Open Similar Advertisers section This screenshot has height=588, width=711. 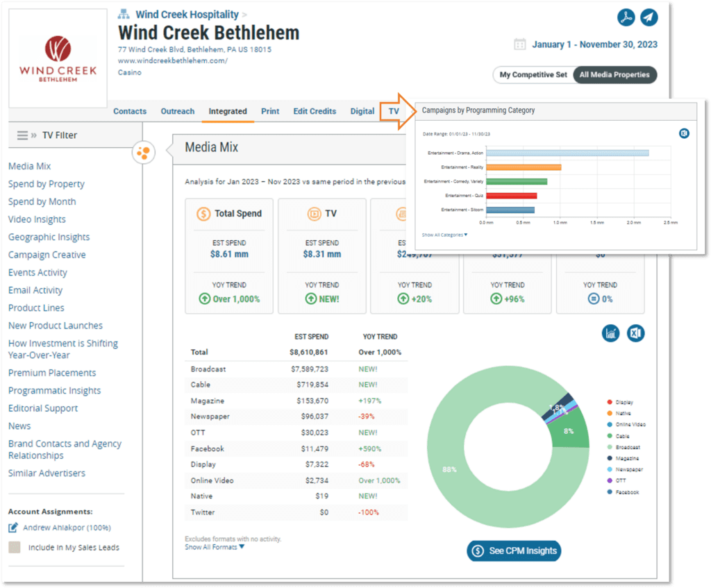pos(47,473)
